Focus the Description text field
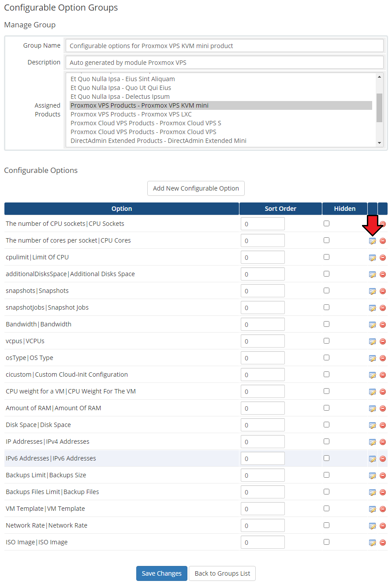Screen dimensions: 392x588 pyautogui.click(x=224, y=62)
